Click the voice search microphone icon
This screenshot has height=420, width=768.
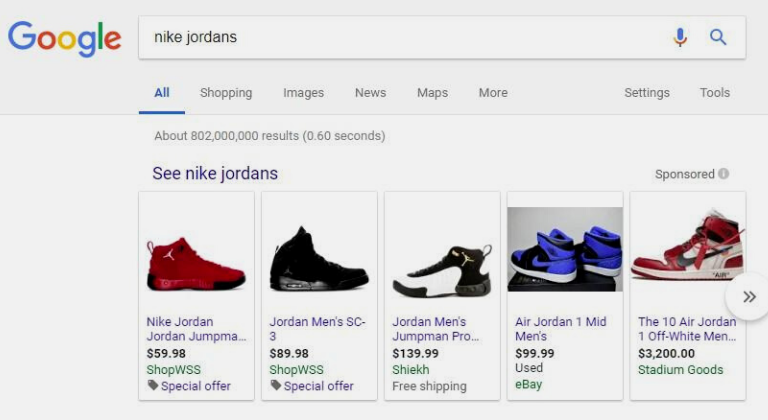[x=680, y=37]
